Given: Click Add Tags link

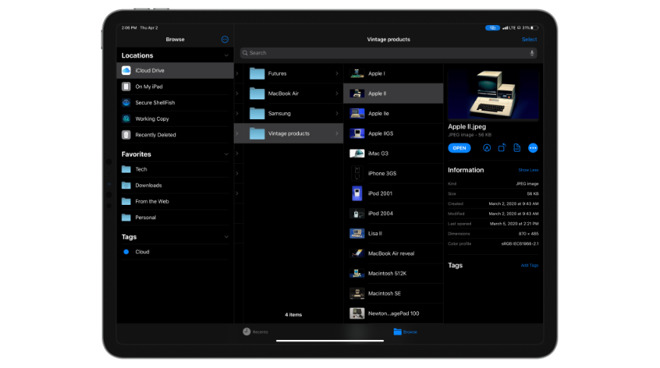Looking at the screenshot, I should pyautogui.click(x=530, y=265).
